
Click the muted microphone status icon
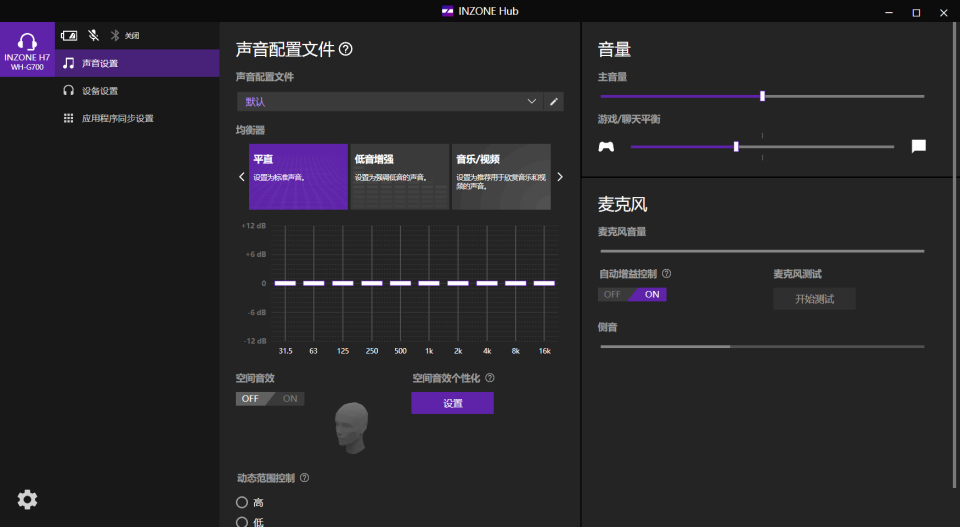click(x=93, y=36)
